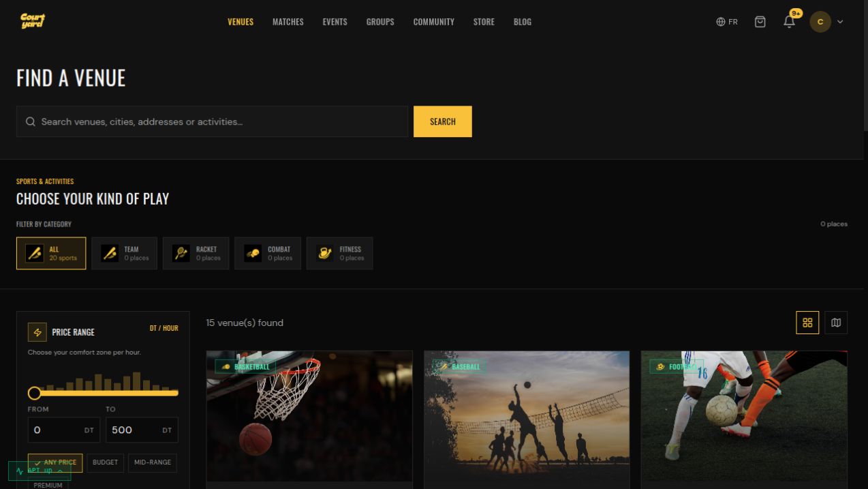Click the magnifier icon in search bar
The image size is (868, 489).
(x=31, y=121)
